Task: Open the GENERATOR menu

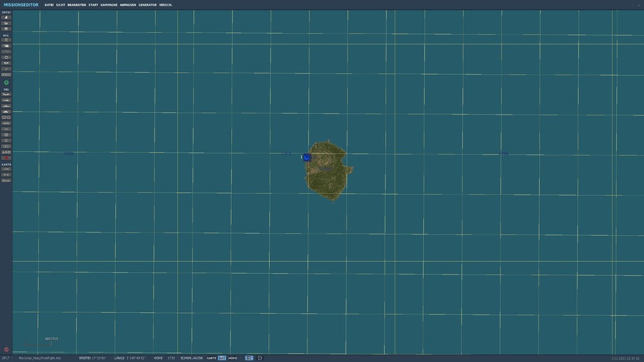Action: [x=147, y=5]
